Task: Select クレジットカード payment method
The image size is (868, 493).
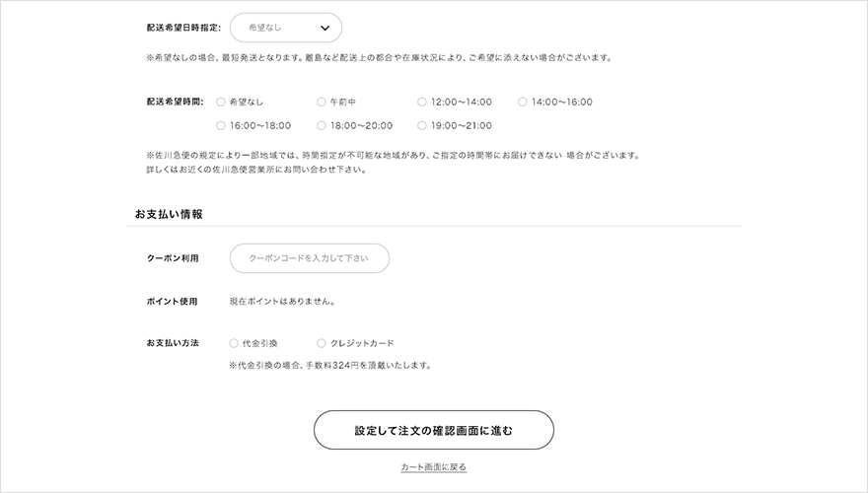Action: pyautogui.click(x=322, y=343)
